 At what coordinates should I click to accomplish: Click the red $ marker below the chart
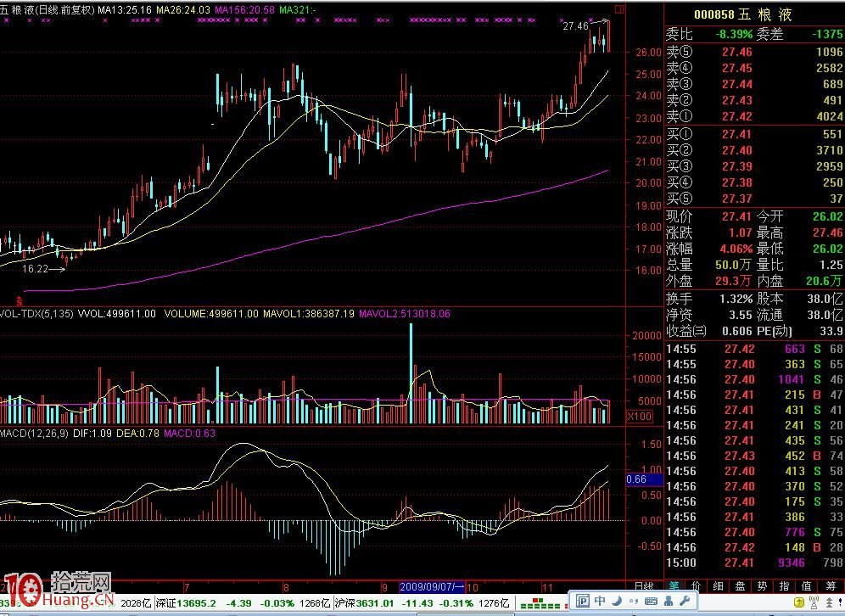coord(20,300)
